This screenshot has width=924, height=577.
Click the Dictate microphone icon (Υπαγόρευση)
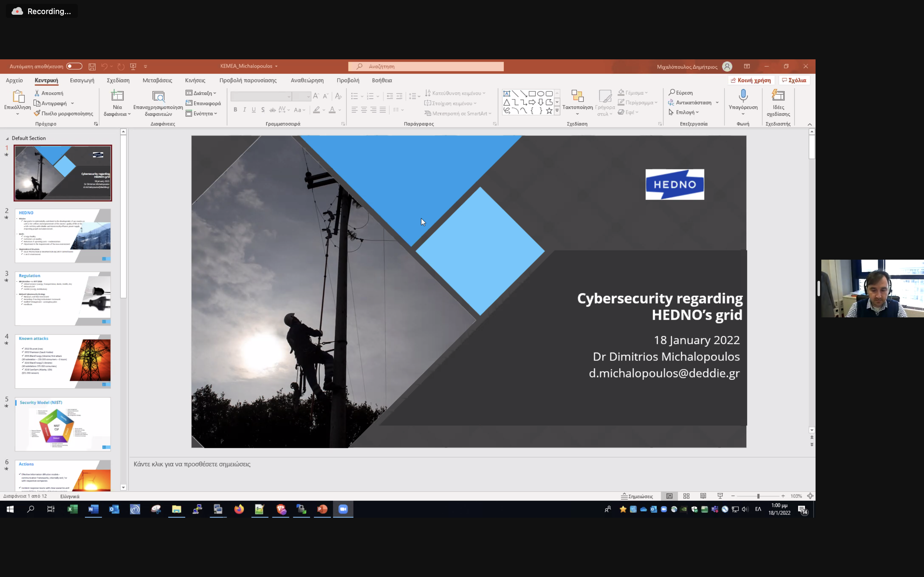pos(743,96)
